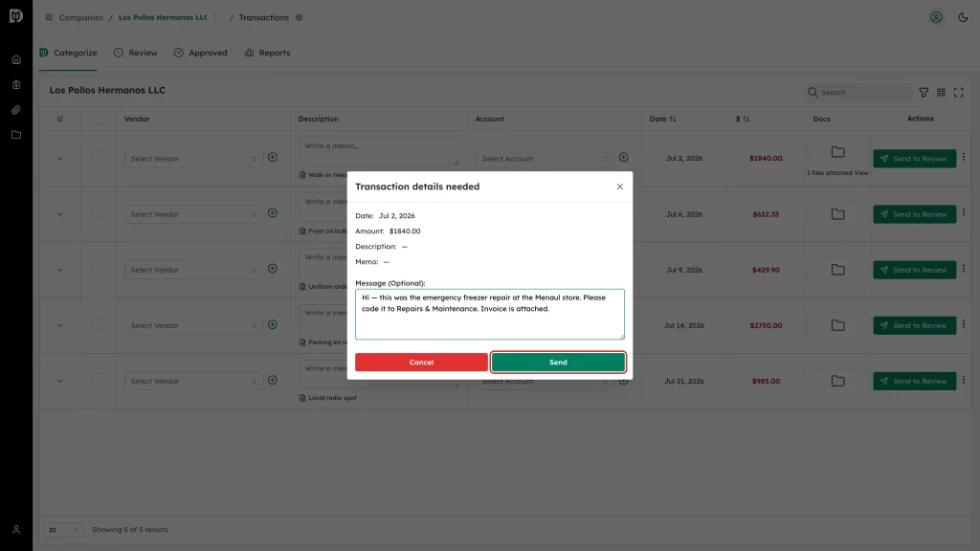Screen dimensions: 980x551
Task: Click Send to Review for Jul 21 row
Action: (914, 381)
